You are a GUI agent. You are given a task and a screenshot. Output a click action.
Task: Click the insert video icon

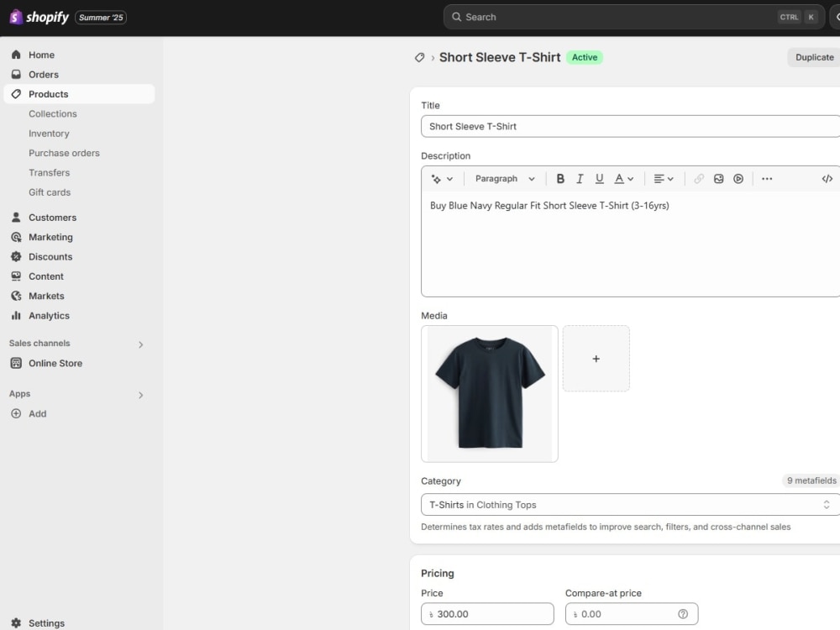click(738, 179)
